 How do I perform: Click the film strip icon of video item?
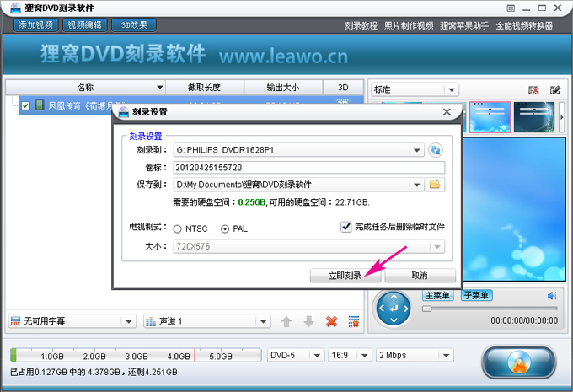point(39,105)
